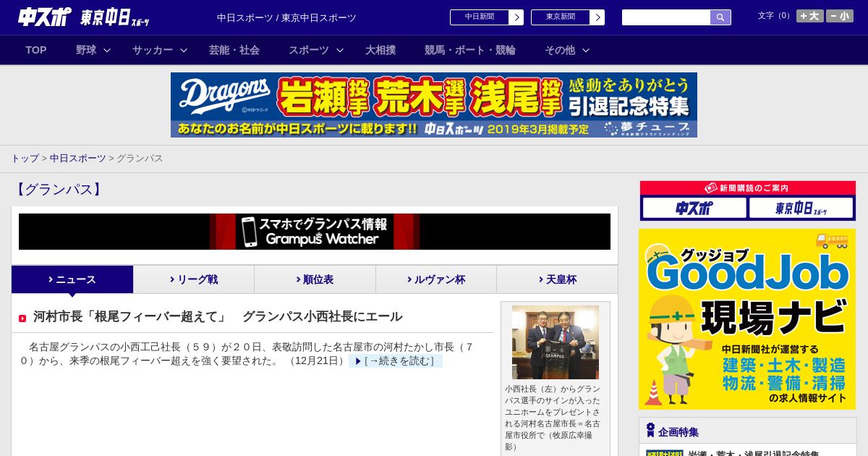868x456 pixels.
Task: Click the Tokyo Chunichi Sports logo
Action: (115, 17)
